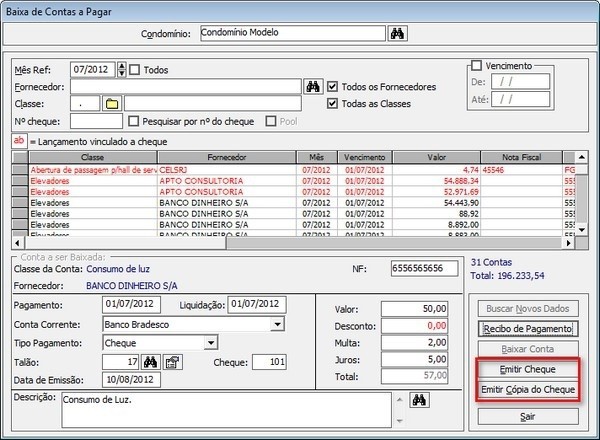
Task: Click the Vencimento De date field
Action: [x=520, y=81]
